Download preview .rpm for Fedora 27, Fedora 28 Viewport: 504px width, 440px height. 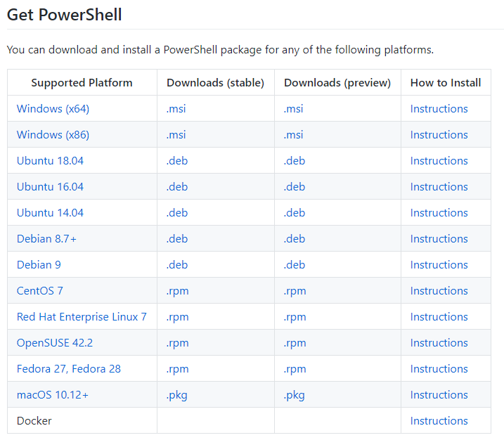point(295,370)
